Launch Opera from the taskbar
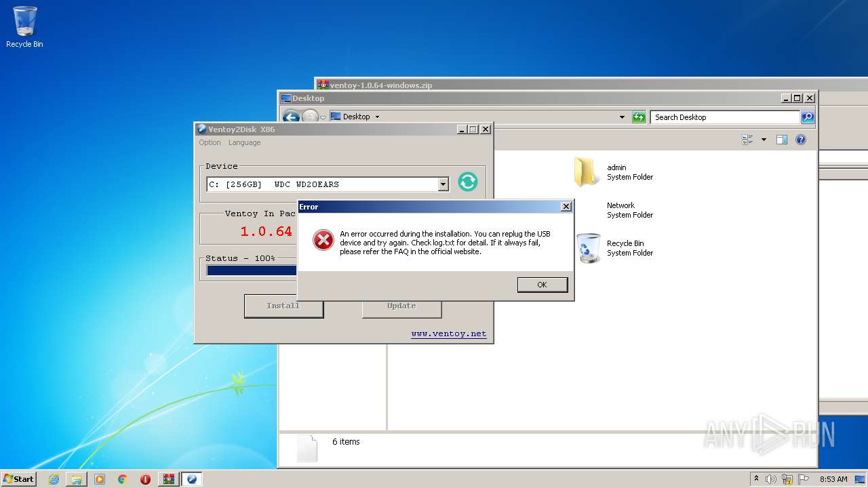The image size is (868, 488). (x=146, y=479)
